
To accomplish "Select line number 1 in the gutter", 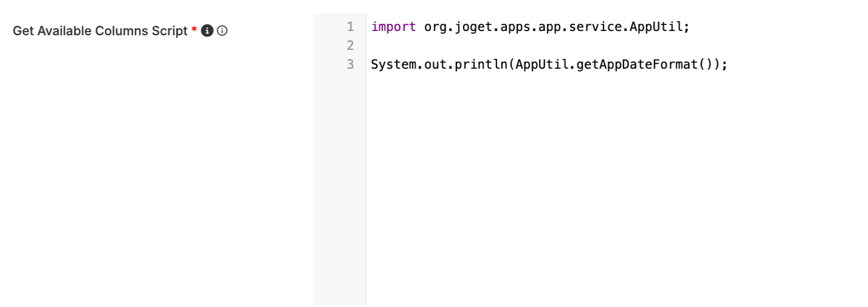I will (350, 27).
